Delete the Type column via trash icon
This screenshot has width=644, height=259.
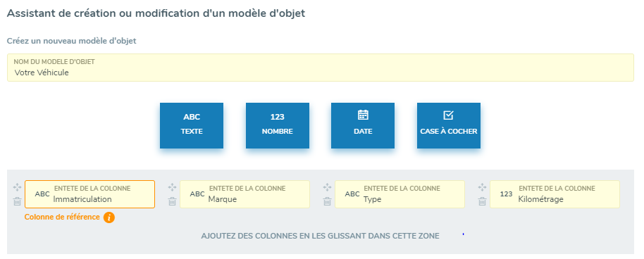coord(327,201)
